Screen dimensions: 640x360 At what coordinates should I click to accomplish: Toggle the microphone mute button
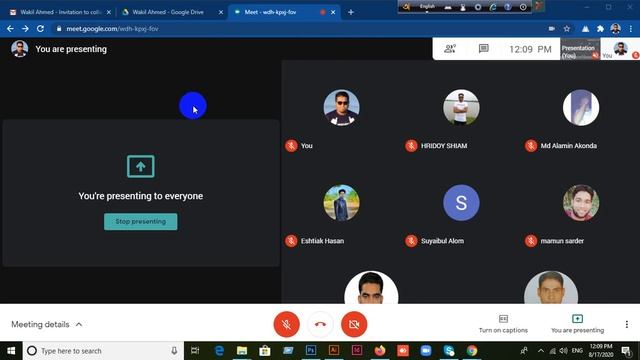click(287, 324)
